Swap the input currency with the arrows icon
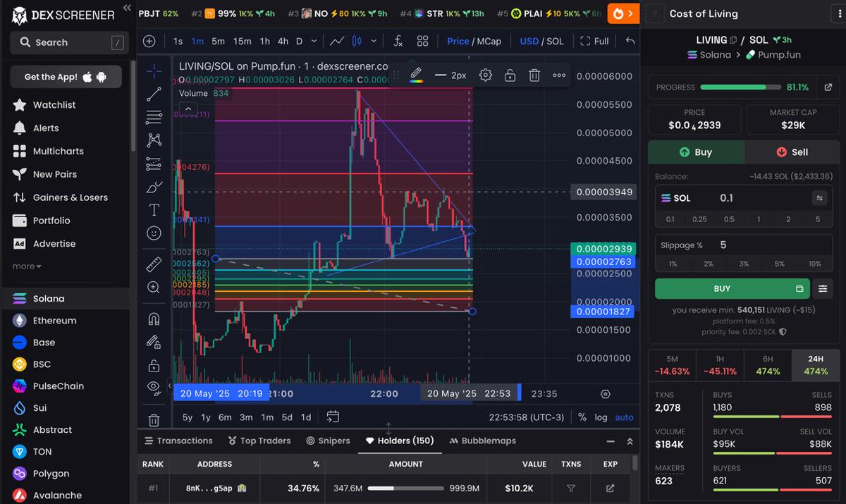The width and height of the screenshot is (846, 504). (820, 198)
